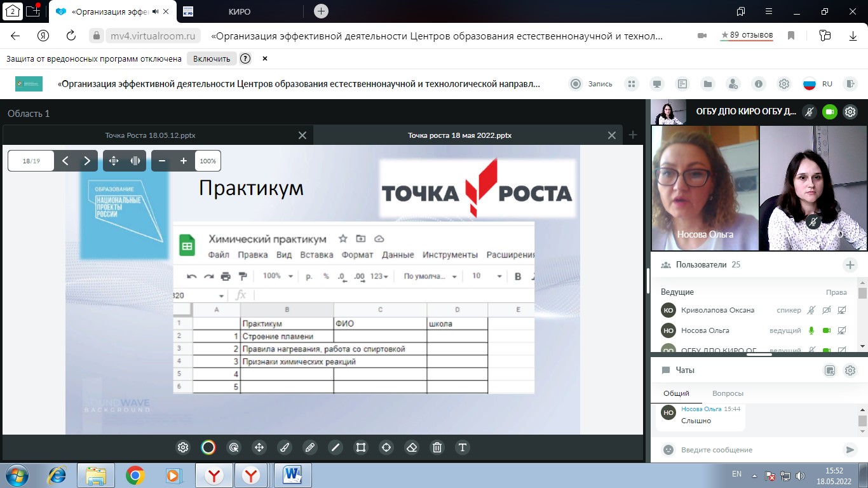Dismiss the malware protection notice
This screenshot has height=488, width=868.
pyautogui.click(x=265, y=58)
